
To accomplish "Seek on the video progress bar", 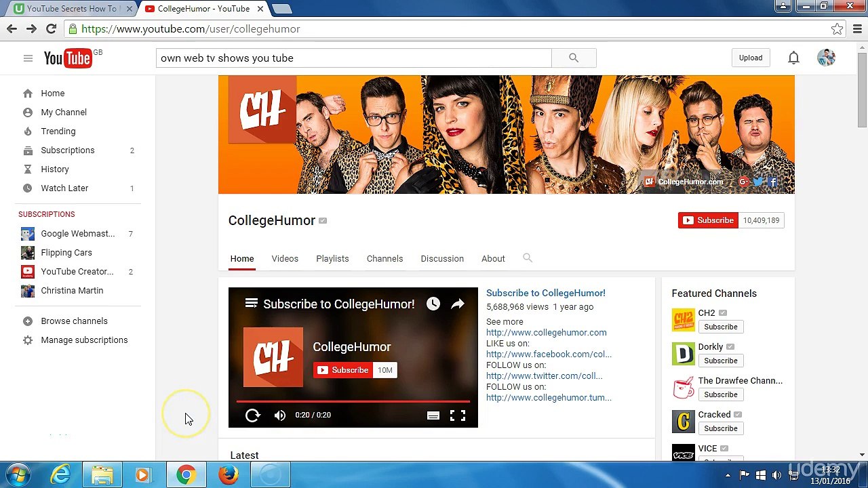I will click(x=353, y=401).
